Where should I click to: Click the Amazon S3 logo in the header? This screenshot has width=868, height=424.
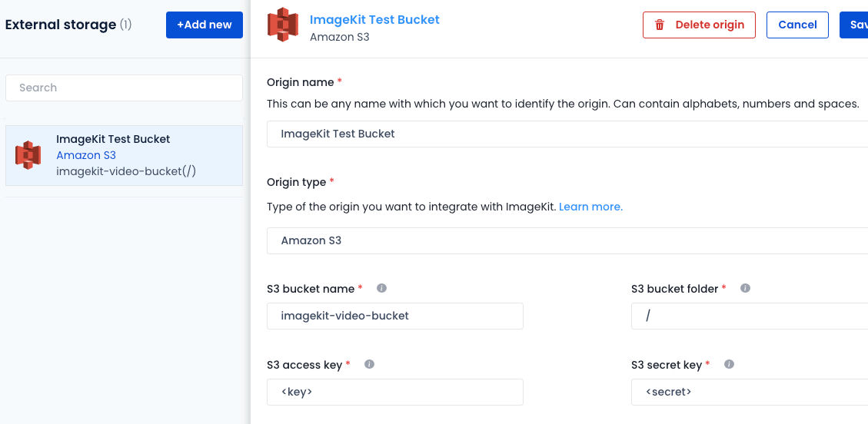point(283,25)
